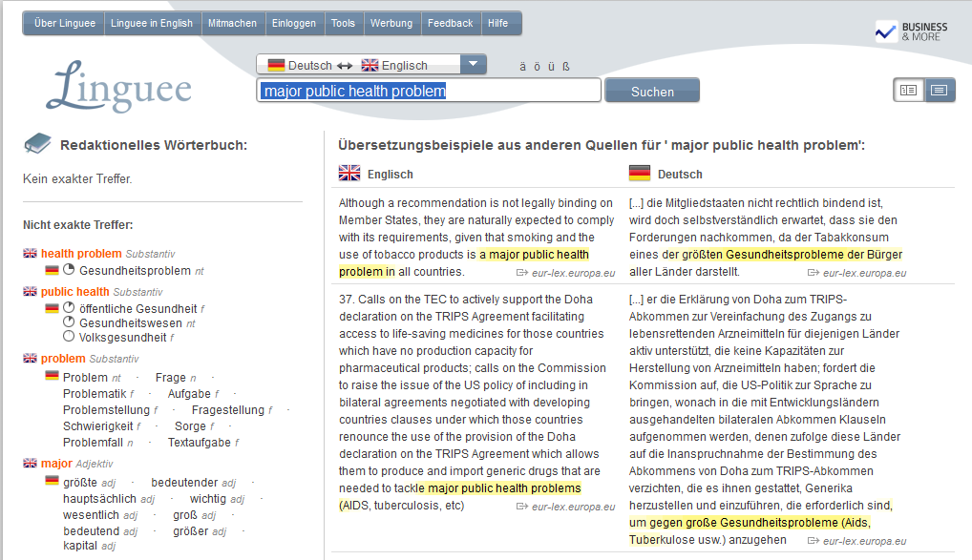Open the Werbung menu item

click(x=391, y=24)
